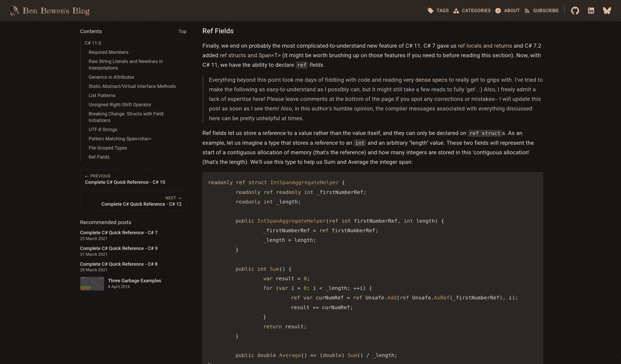The image size is (621, 364).
Task: Go to previous post C# 10
Action: click(133, 179)
